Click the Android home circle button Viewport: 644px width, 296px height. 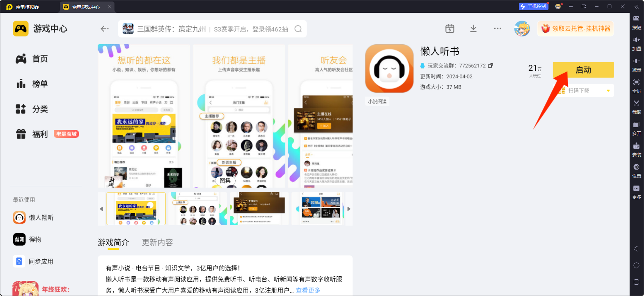pos(636,265)
